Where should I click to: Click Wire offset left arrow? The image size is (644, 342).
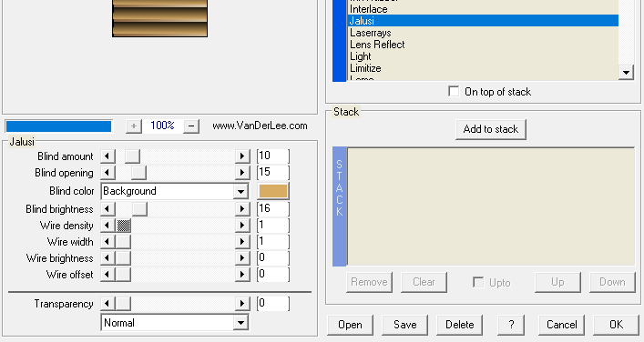107,275
